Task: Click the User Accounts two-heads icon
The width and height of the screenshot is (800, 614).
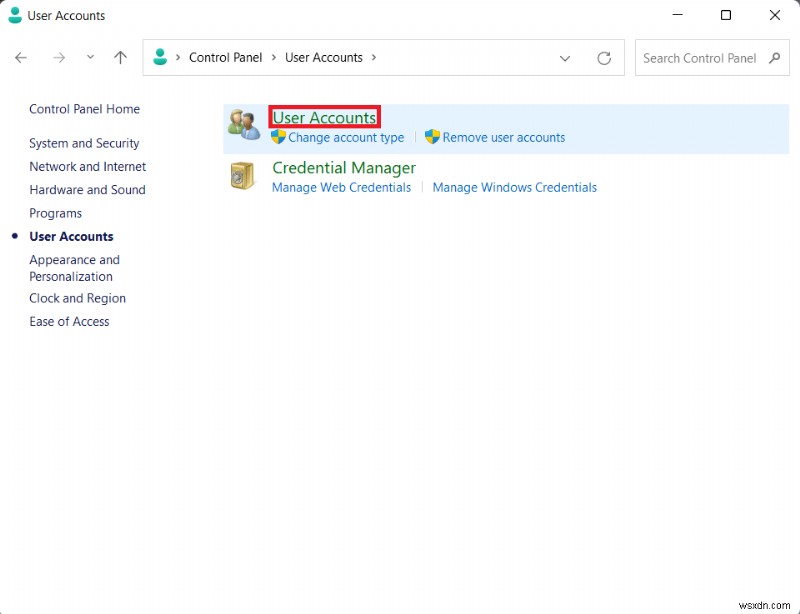Action: point(243,123)
